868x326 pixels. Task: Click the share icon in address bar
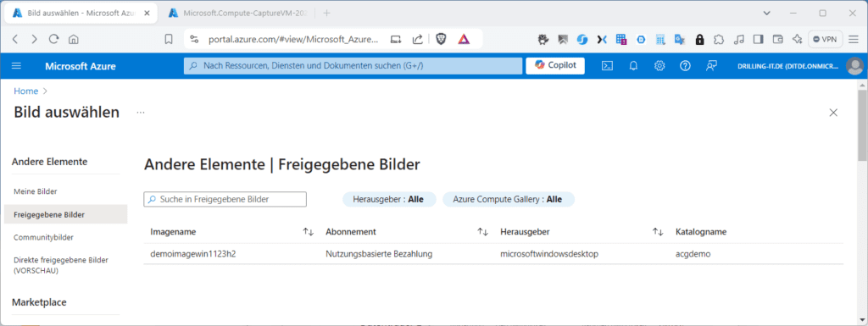point(418,39)
